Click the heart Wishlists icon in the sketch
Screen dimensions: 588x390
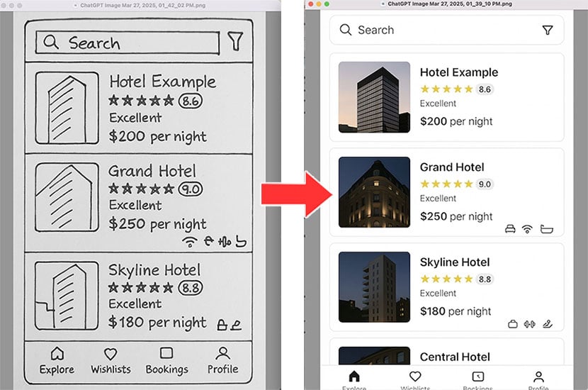(110, 354)
